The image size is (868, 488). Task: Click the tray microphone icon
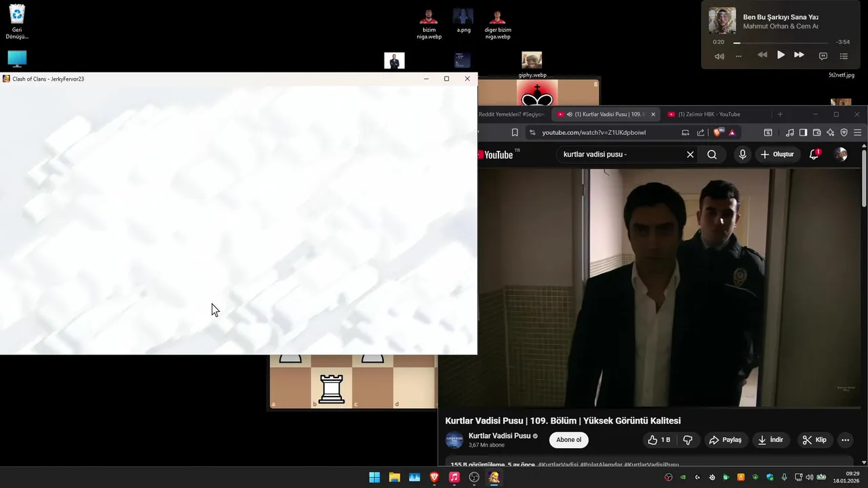[x=785, y=477]
